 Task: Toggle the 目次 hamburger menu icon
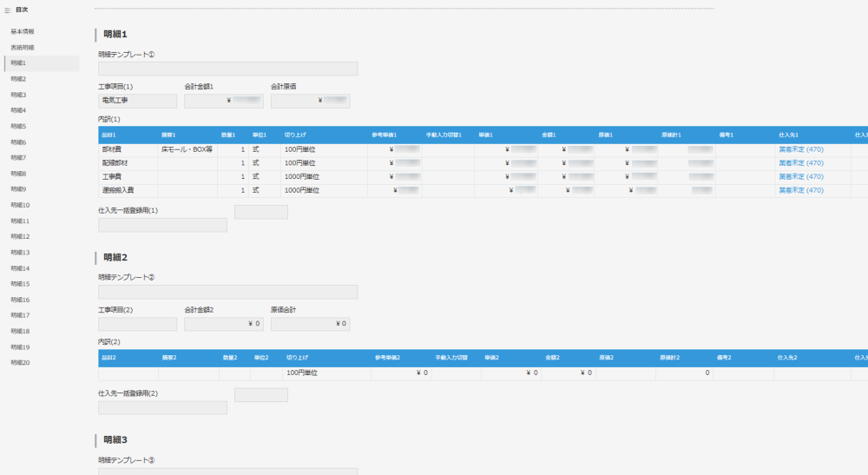click(8, 10)
